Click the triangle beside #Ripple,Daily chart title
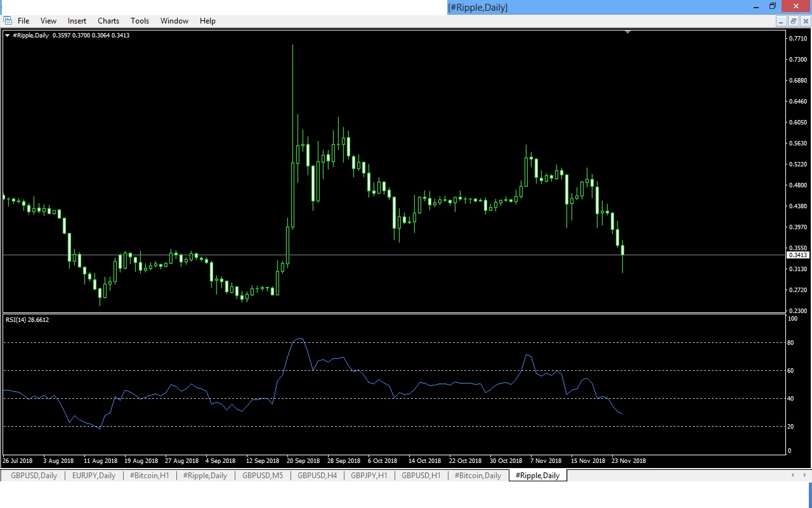812x508 pixels. coord(7,36)
